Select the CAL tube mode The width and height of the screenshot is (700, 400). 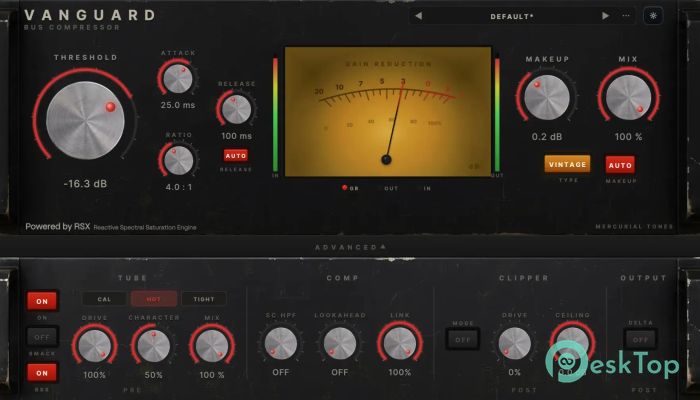pos(104,299)
